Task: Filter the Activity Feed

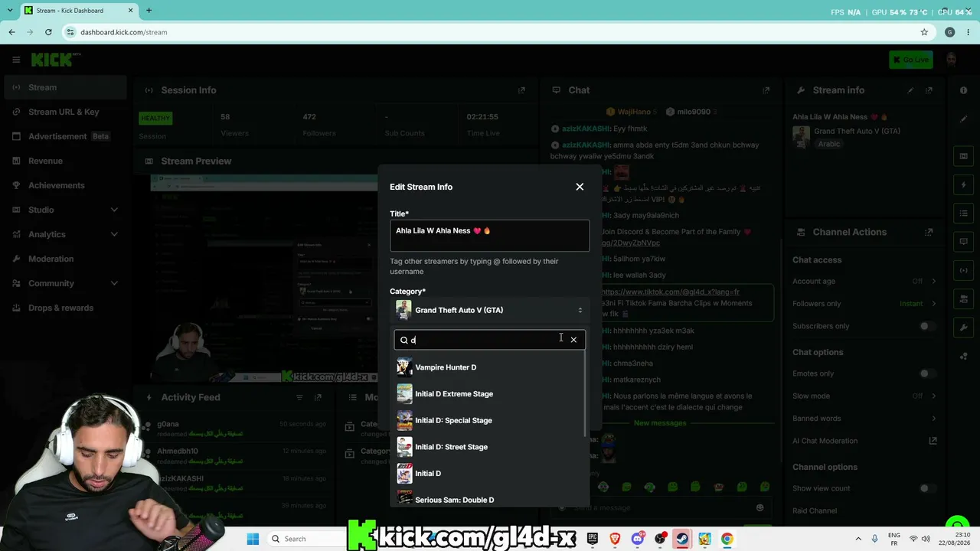Action: point(299,397)
